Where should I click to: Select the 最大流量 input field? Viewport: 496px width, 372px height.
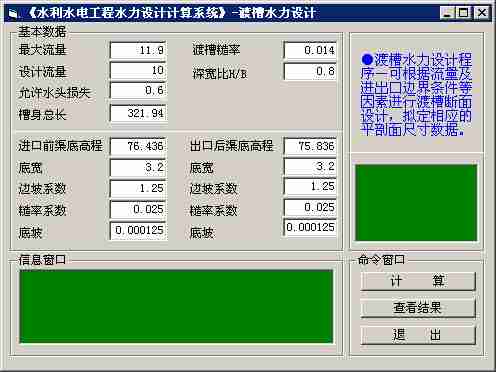coord(138,50)
